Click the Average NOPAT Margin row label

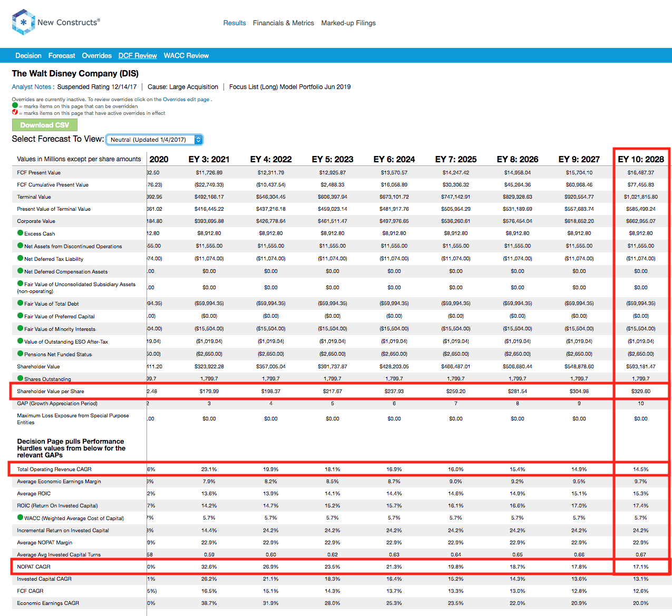[45, 542]
